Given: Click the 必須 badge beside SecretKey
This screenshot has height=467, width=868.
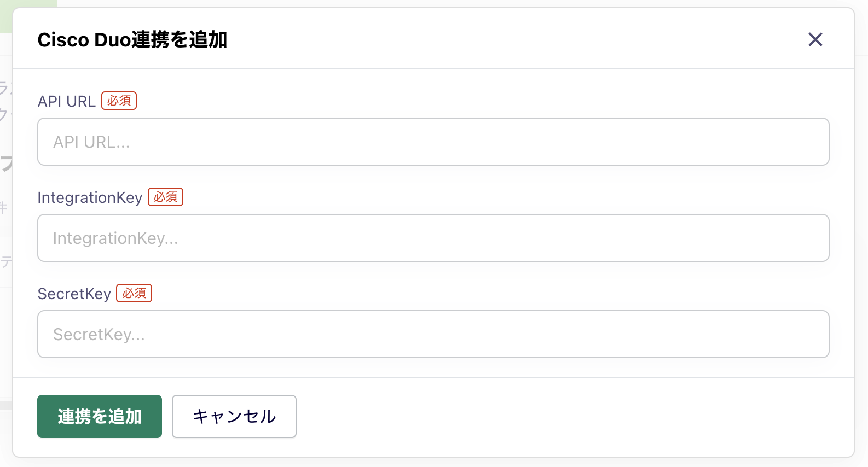Looking at the screenshot, I should [x=134, y=293].
